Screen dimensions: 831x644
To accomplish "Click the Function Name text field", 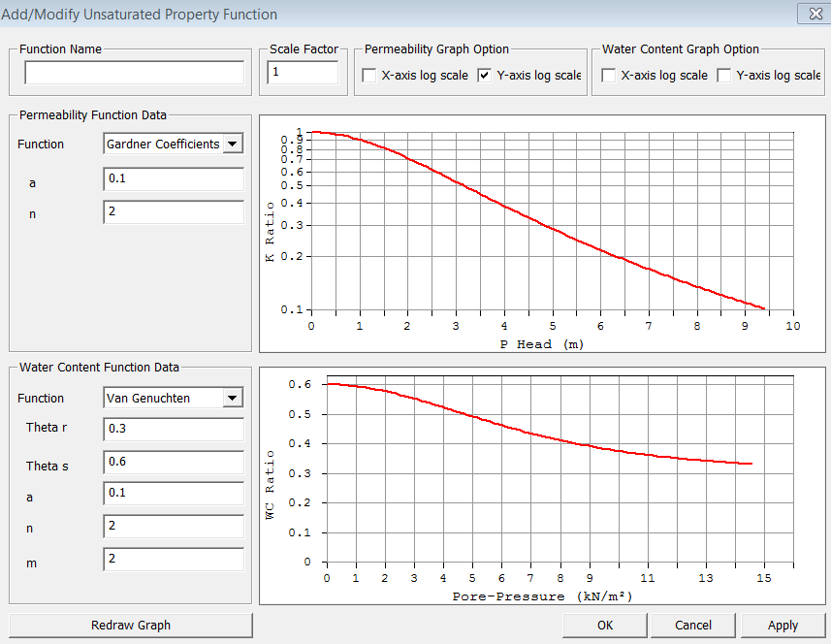I will click(134, 73).
